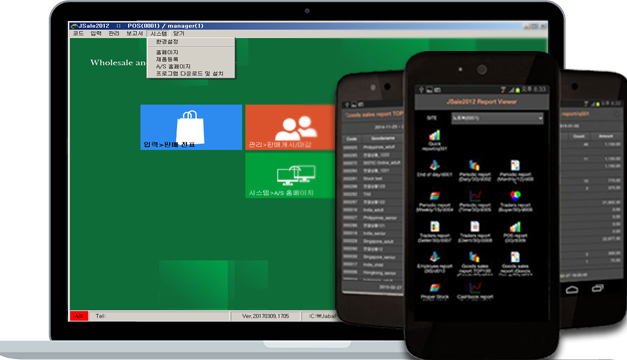Tap the Code column header on left phone
627x360 pixels.
351,139
